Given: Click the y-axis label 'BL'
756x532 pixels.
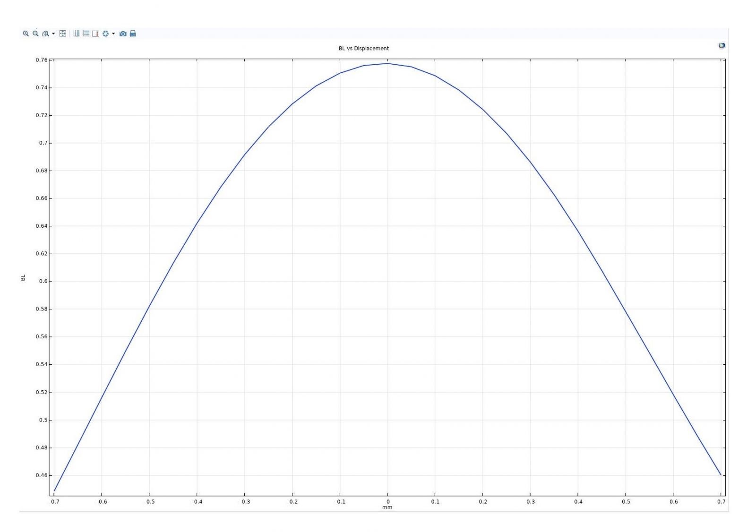Looking at the screenshot, I should tap(23, 278).
